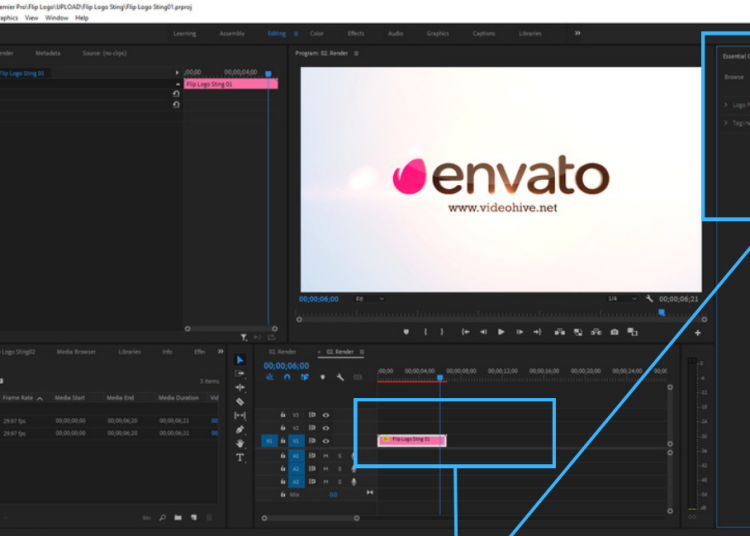750x536 pixels.
Task: Open the Program: 02. Render panel menu
Action: coord(356,53)
